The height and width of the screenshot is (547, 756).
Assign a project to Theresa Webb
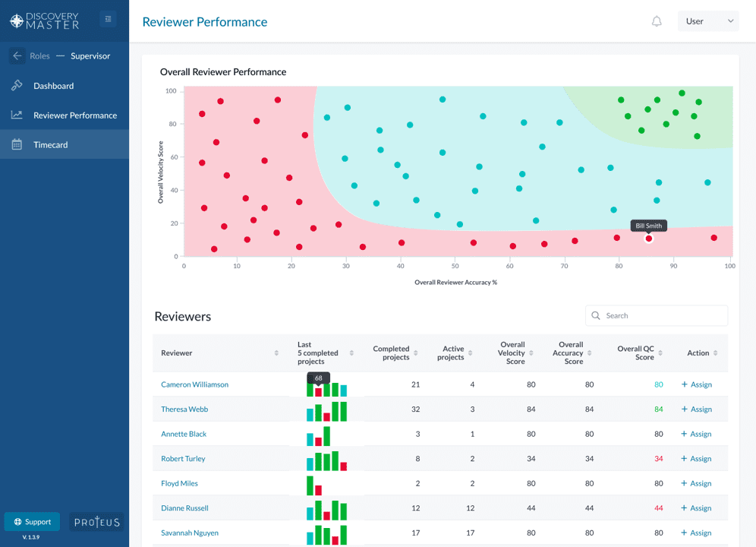point(696,409)
